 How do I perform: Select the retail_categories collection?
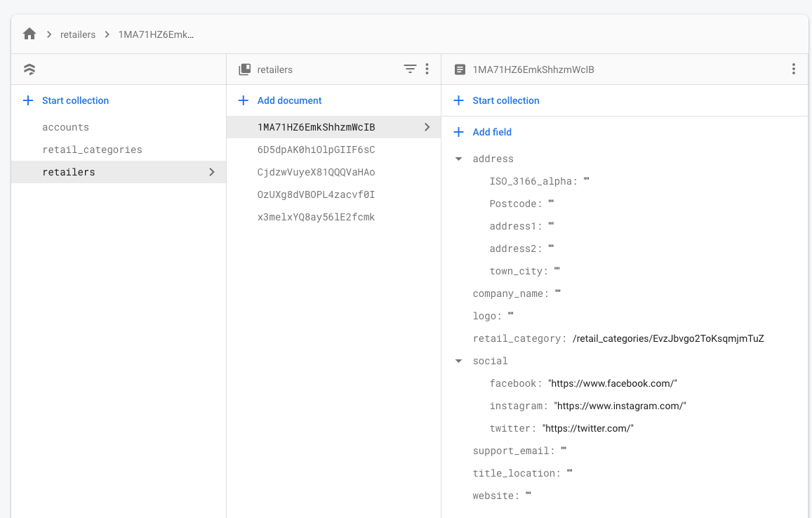tap(92, 150)
